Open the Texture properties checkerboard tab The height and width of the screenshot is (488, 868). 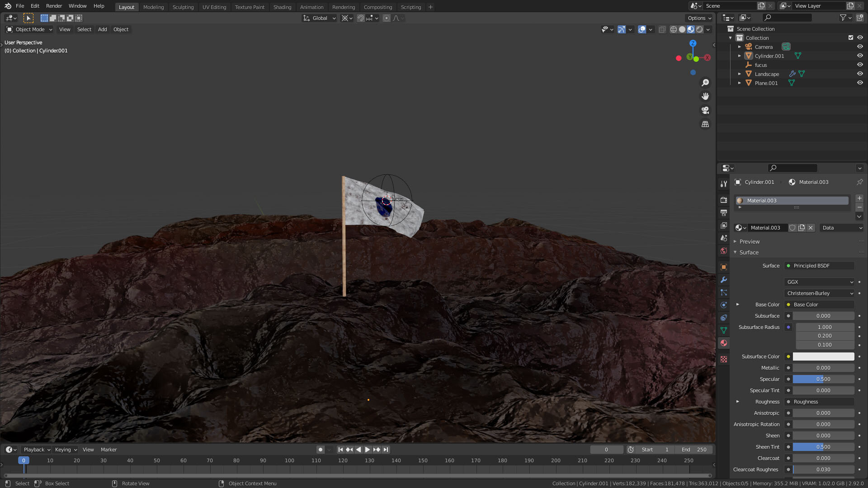[x=724, y=359]
